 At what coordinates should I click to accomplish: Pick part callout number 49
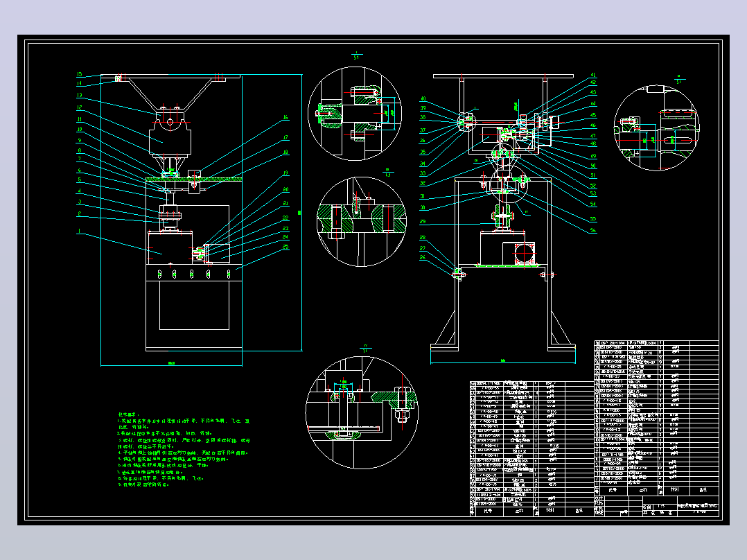point(593,156)
